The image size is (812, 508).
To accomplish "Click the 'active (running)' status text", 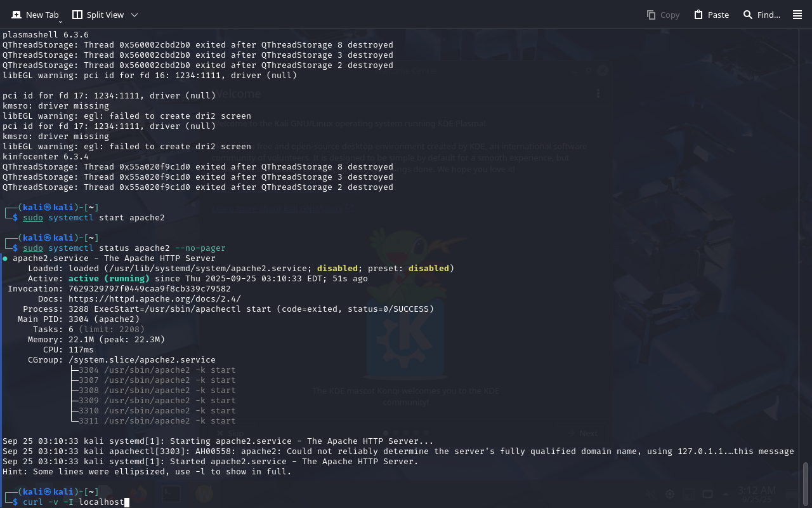I will tap(109, 279).
